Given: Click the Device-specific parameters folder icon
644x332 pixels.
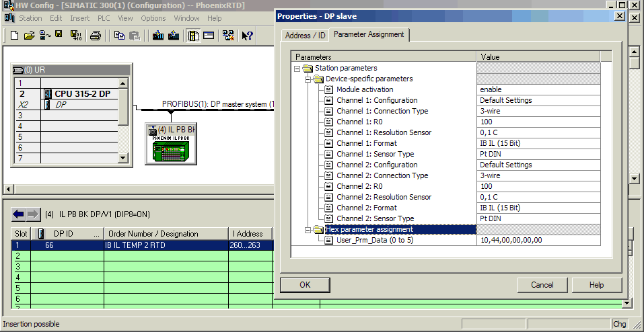Looking at the screenshot, I should click(319, 79).
